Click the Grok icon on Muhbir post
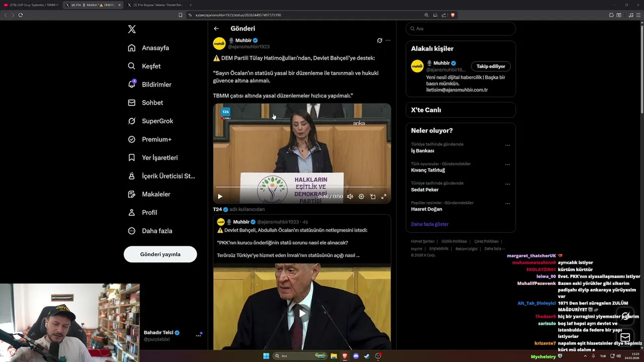The width and height of the screenshot is (644, 362). point(379,40)
